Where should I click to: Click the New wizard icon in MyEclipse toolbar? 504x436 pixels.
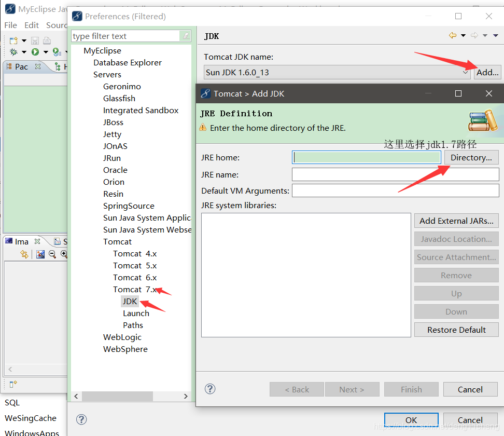[x=13, y=40]
